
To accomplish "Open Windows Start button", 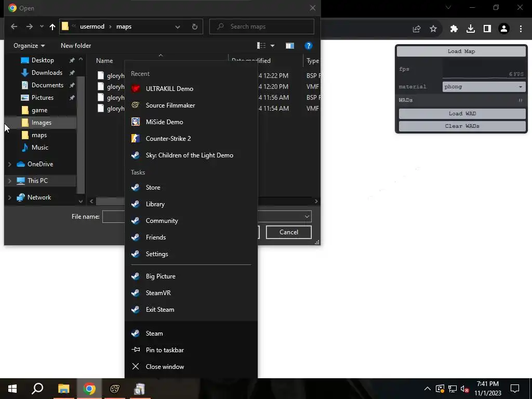I will [12, 389].
